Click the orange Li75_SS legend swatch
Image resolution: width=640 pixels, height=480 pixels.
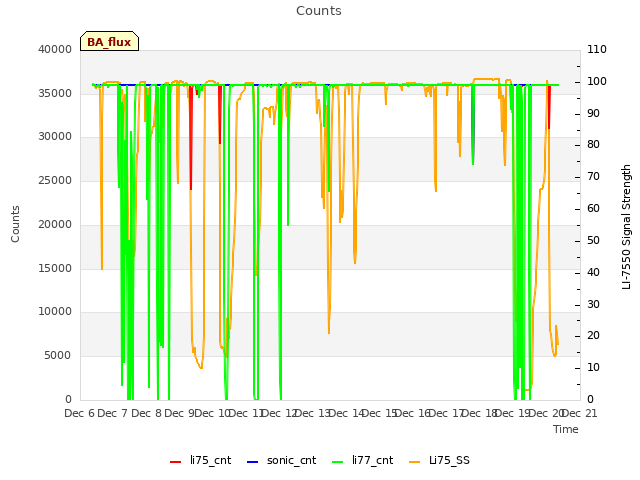click(x=414, y=462)
